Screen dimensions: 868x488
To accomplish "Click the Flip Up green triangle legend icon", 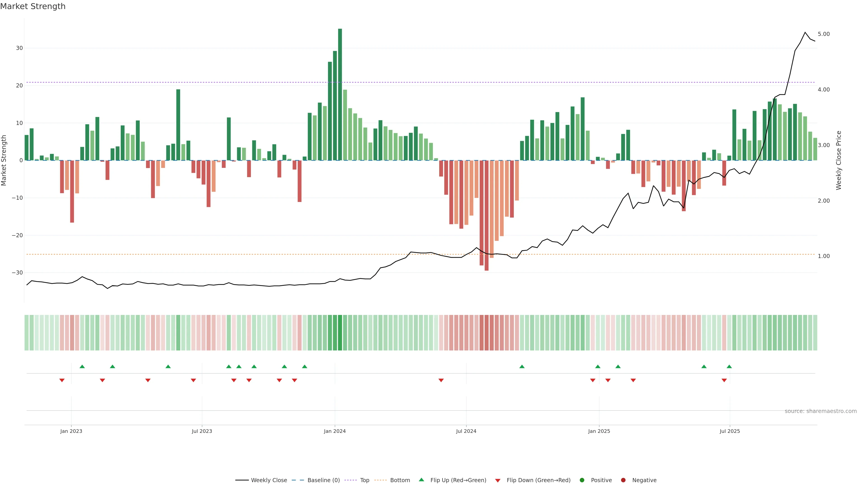I will (421, 480).
